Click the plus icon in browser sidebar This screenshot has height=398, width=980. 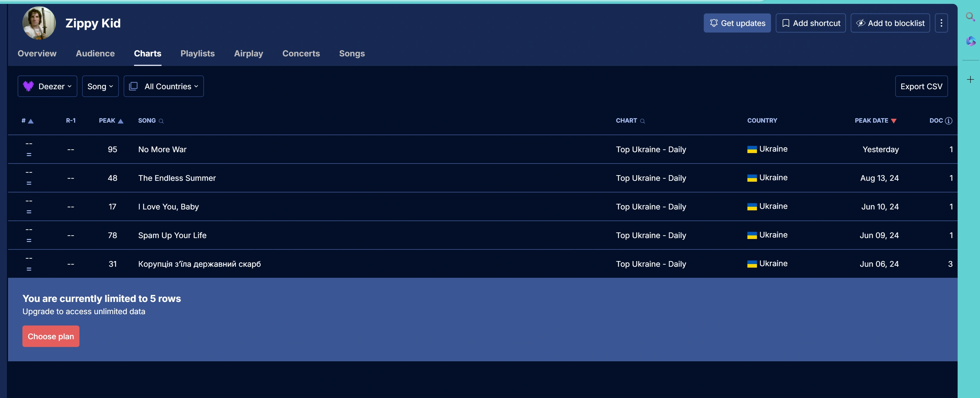(970, 79)
